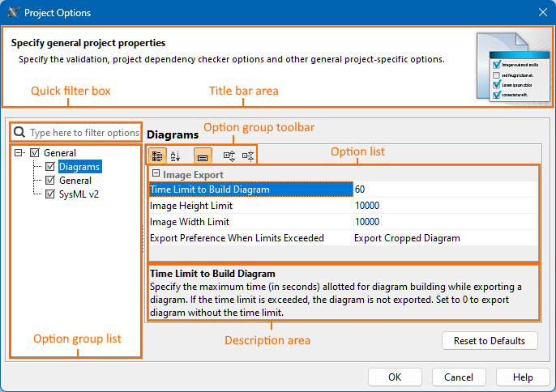This screenshot has height=392, width=556.
Task: Toggle the top-level General checkbox
Action: tap(34, 153)
